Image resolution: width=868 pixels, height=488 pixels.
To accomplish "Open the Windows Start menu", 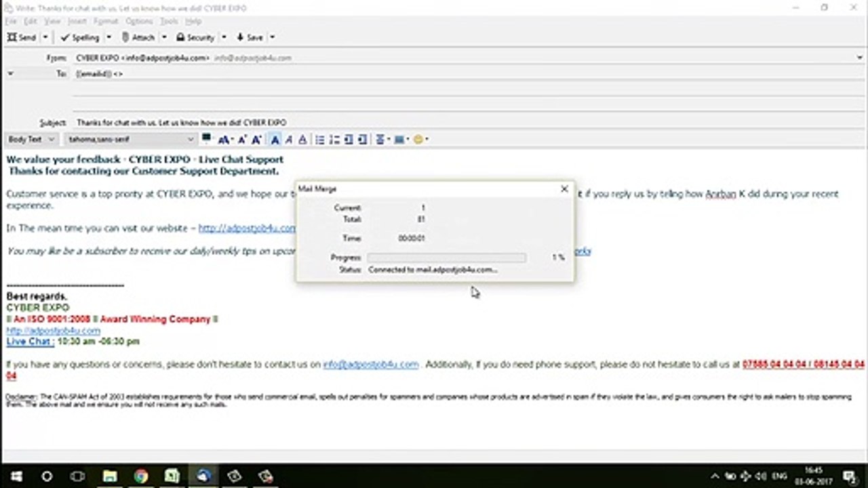I will [15, 476].
